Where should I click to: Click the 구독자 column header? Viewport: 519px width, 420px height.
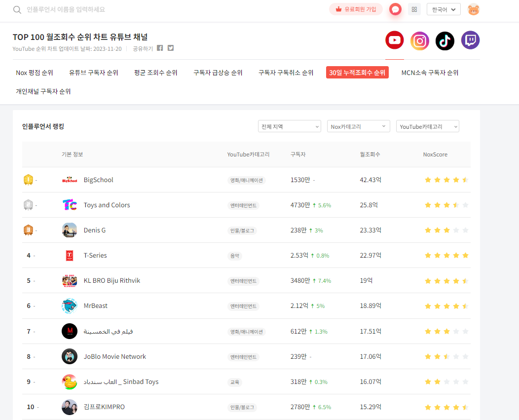point(298,154)
